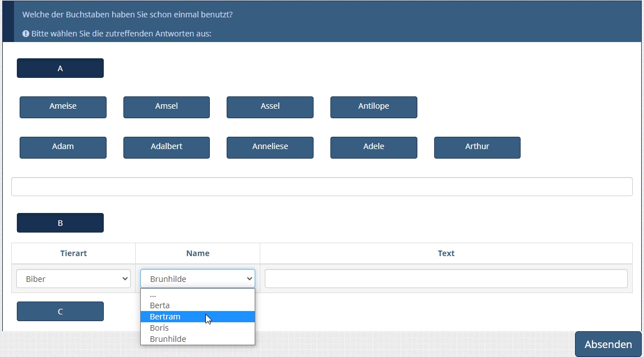Select Bertram in the name list
Image resolution: width=644 pixels, height=357 pixels.
(165, 317)
